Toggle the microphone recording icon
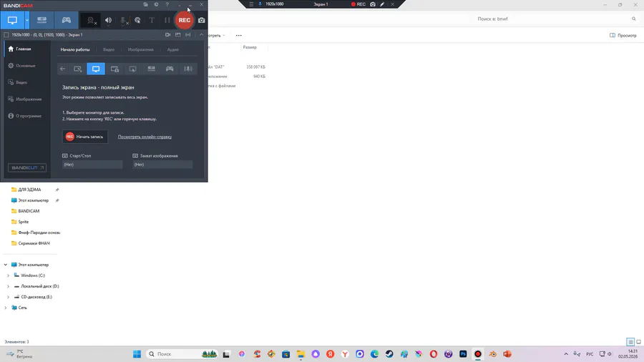The image size is (644, 362). tap(123, 20)
